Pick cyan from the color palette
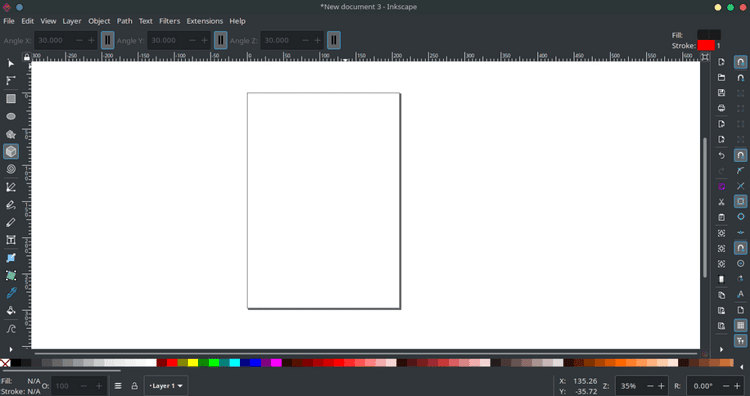750x396 pixels. tap(234, 363)
